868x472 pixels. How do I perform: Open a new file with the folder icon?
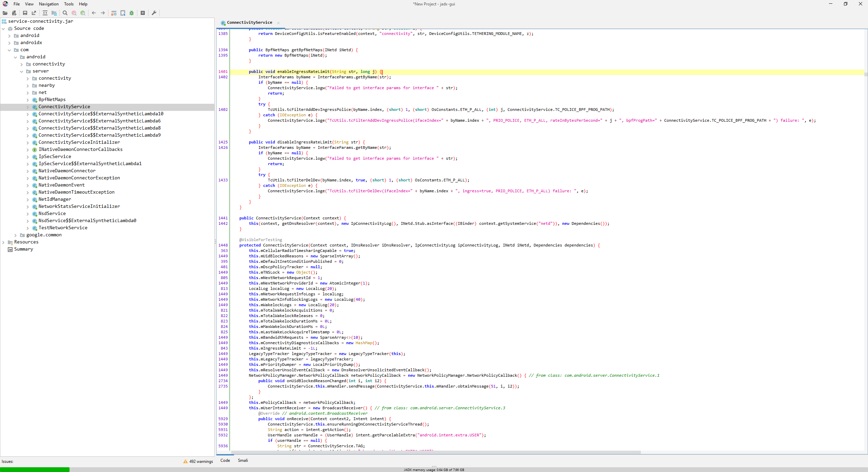click(x=5, y=13)
